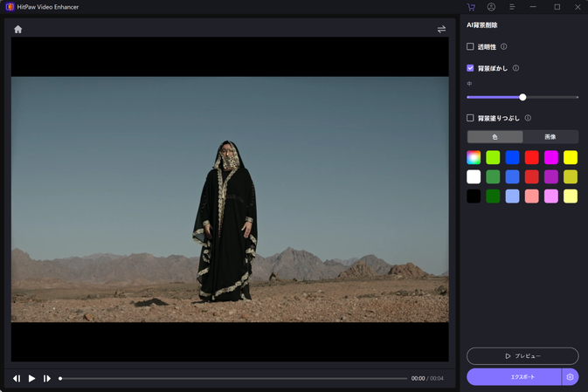
Task: Open the user account icon
Action: 491,7
